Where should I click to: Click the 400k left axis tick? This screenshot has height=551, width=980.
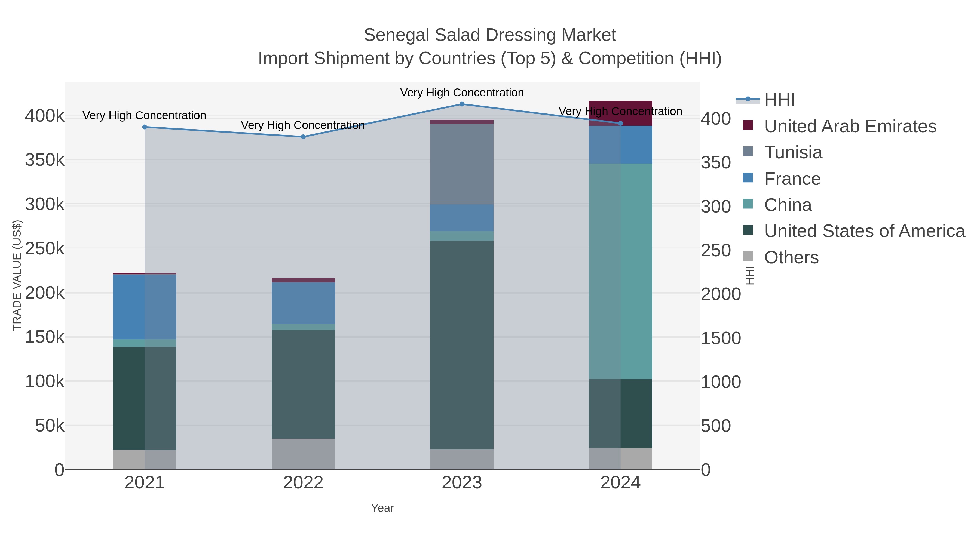45,116
